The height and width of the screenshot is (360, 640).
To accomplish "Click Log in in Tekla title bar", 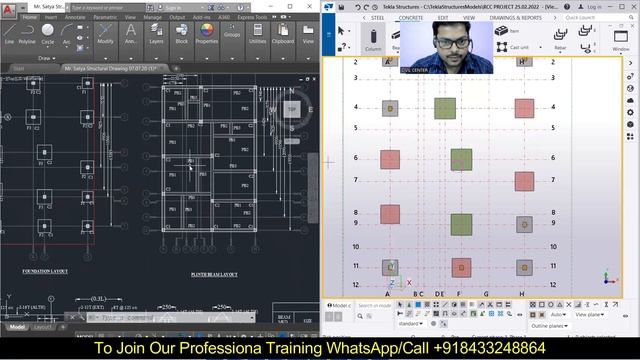I will point(590,7).
